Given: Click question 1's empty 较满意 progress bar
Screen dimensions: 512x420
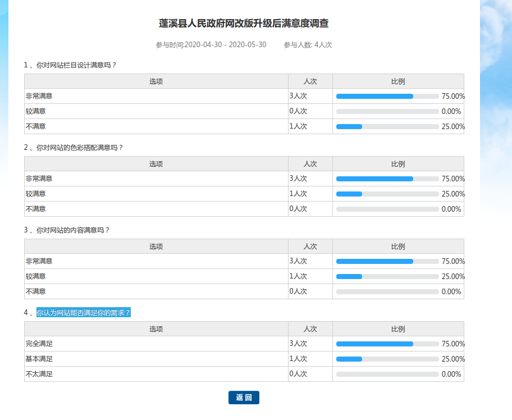Looking at the screenshot, I should click(387, 112).
